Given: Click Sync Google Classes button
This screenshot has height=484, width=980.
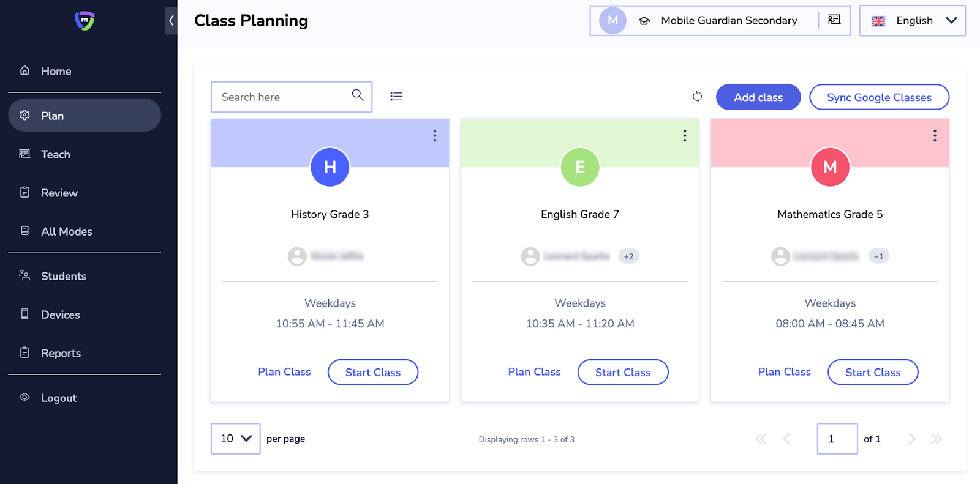Looking at the screenshot, I should [x=879, y=97].
